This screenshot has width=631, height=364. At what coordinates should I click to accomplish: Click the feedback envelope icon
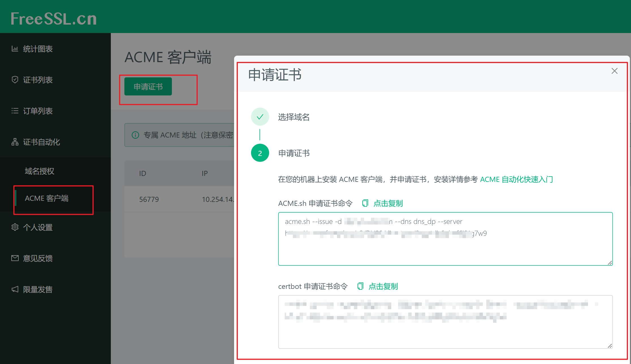pyautogui.click(x=15, y=258)
